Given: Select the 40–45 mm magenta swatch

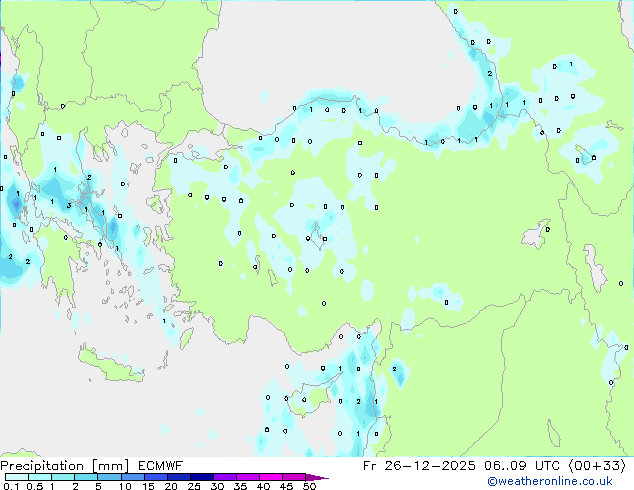Looking at the screenshot, I should 271,477.
